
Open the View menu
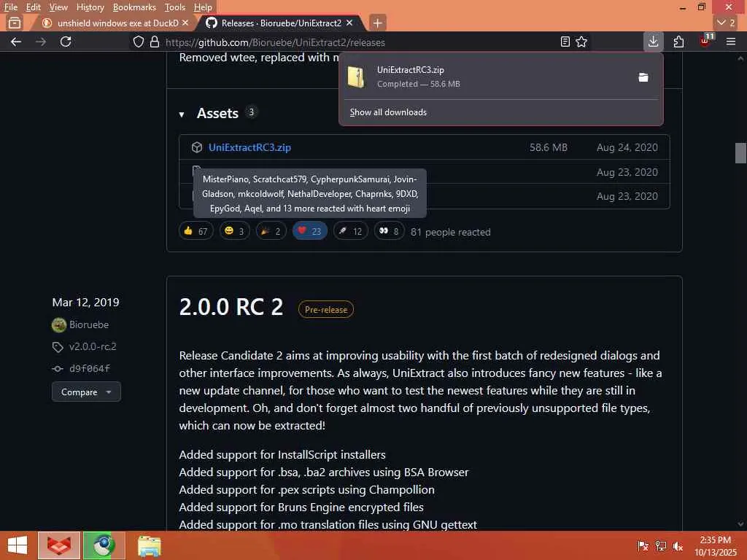(58, 7)
